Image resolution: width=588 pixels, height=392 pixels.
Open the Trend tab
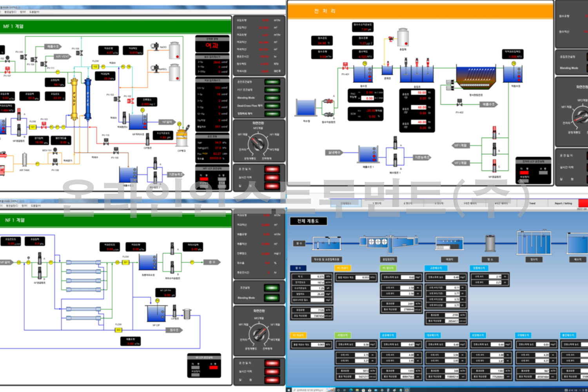point(532,203)
